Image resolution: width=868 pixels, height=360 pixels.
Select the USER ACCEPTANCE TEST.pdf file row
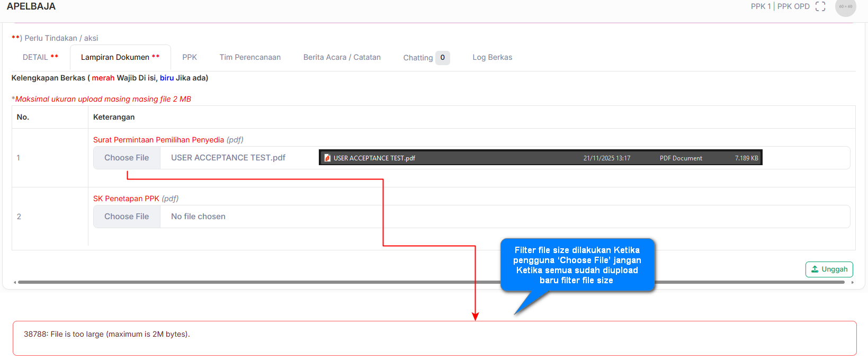tap(541, 158)
